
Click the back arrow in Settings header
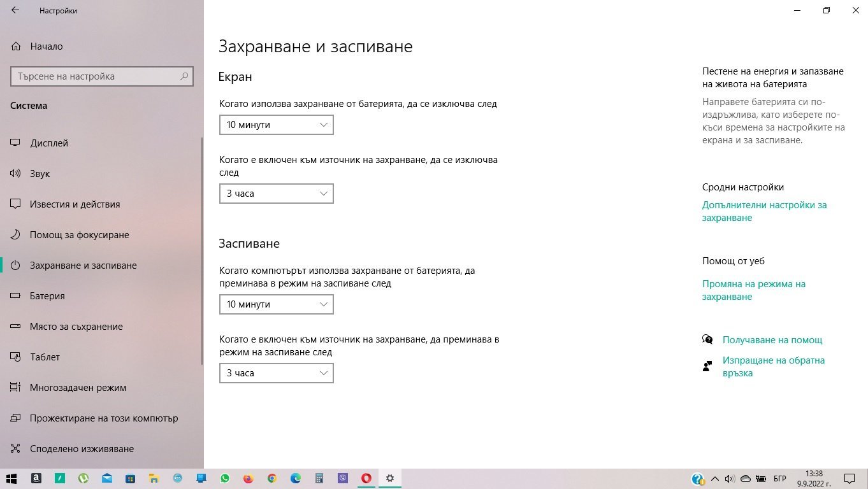(15, 11)
